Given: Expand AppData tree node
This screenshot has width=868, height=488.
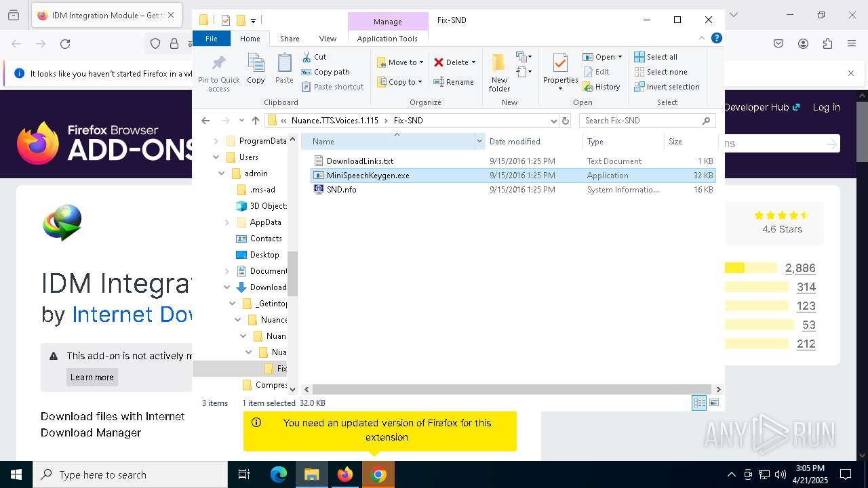Looking at the screenshot, I should (227, 222).
